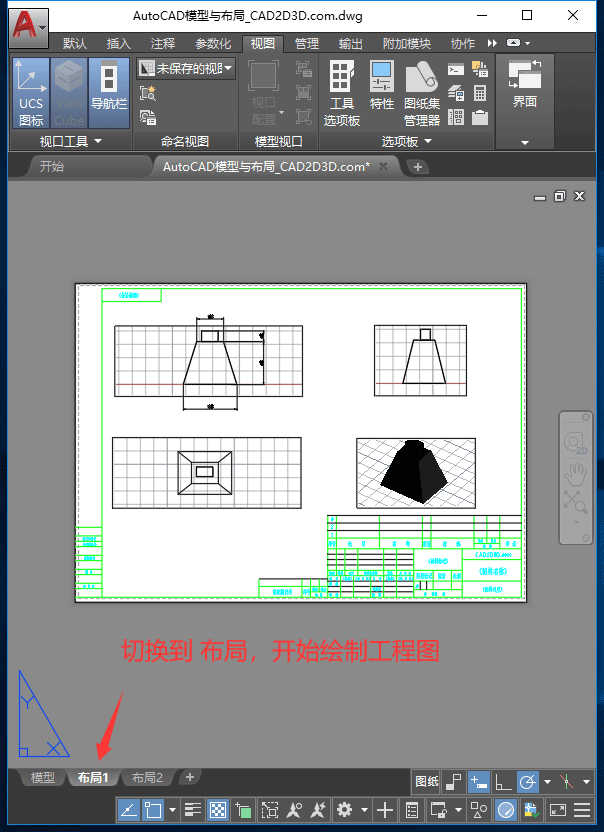Viewport: 604px width, 832px height.
Task: Close the AutoCAD模型与布局 drawing tab
Action: tap(383, 167)
